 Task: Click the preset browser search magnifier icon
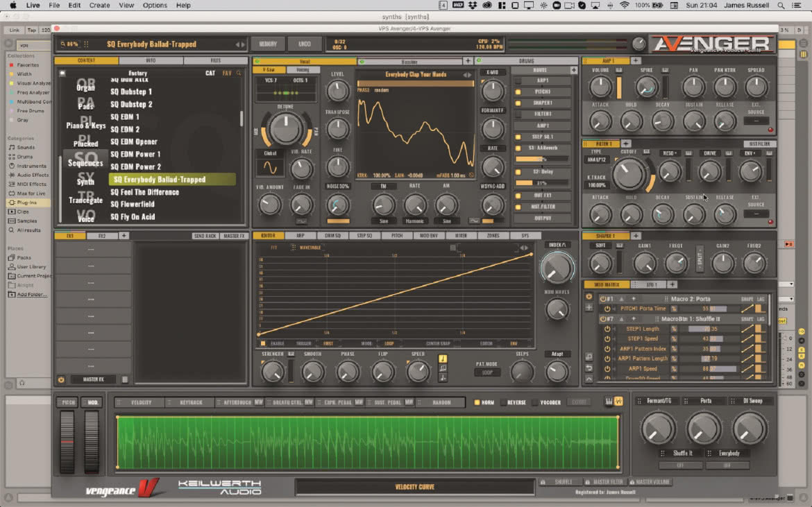239,74
